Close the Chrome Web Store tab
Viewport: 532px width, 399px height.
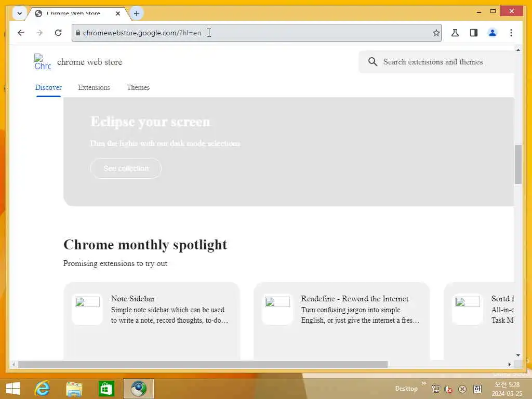point(118,14)
